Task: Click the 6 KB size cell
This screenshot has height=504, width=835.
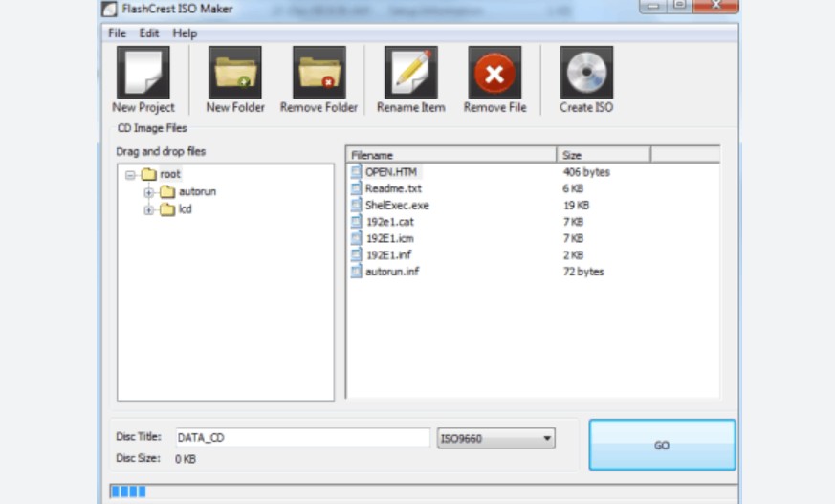Action: pyautogui.click(x=574, y=188)
